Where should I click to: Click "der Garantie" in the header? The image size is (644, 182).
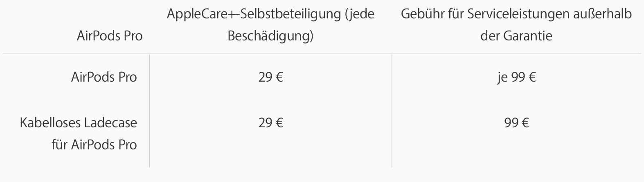(516, 36)
